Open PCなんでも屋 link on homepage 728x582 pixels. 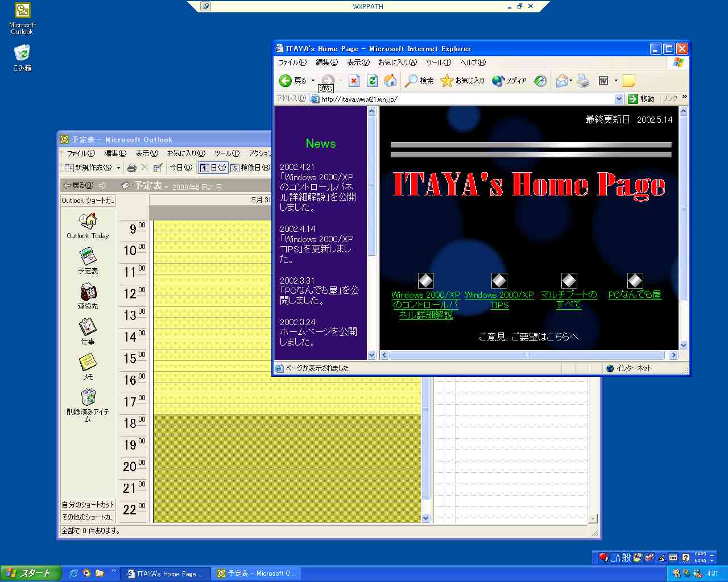click(x=635, y=294)
